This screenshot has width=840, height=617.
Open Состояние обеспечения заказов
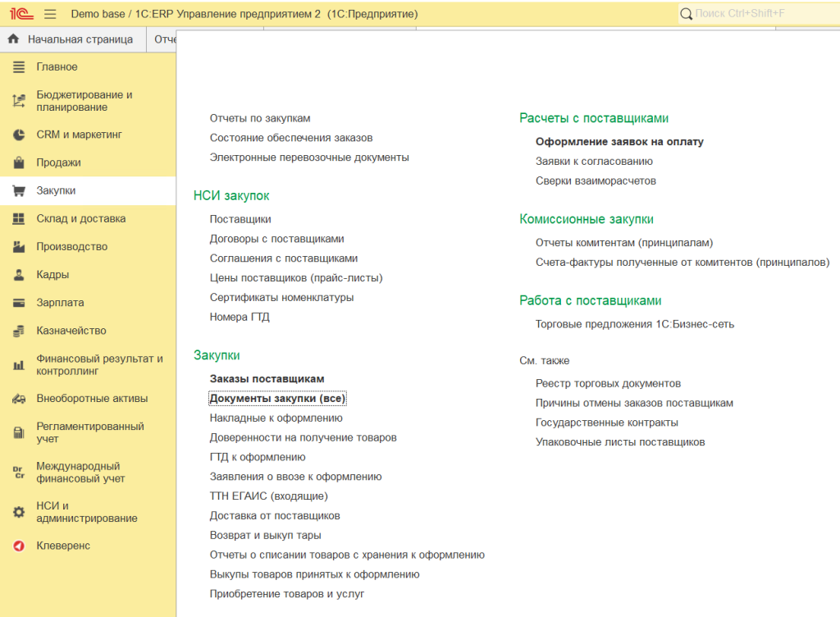click(x=291, y=138)
